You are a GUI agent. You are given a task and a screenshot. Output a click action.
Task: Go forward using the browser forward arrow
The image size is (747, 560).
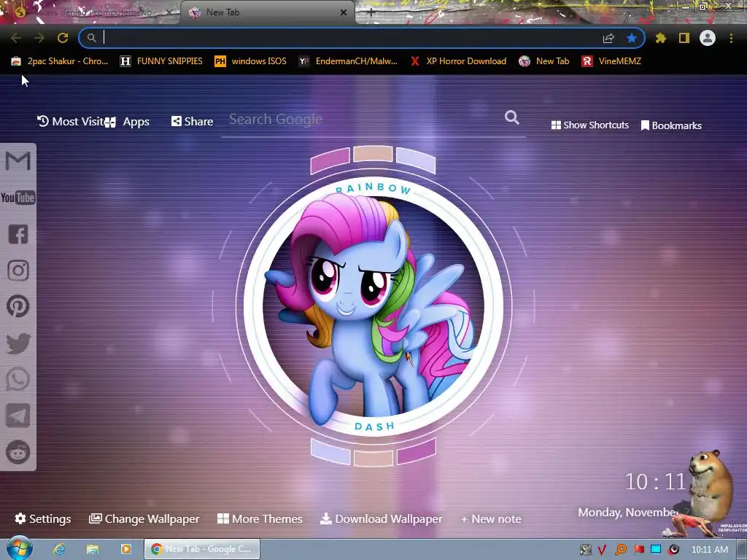click(x=39, y=38)
